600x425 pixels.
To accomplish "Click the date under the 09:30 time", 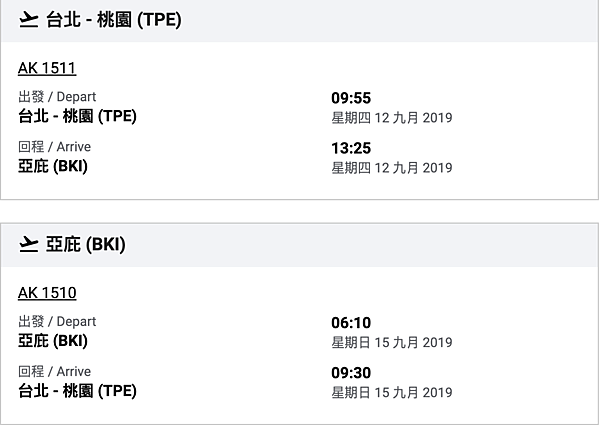I will (392, 393).
